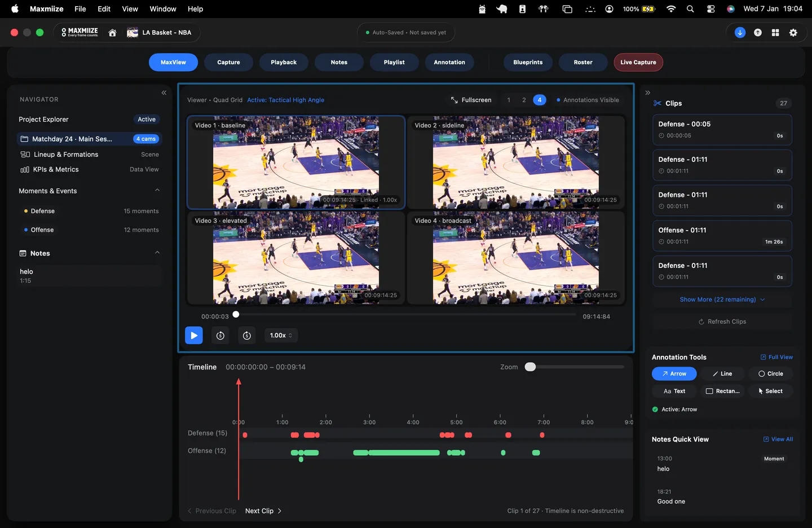
Task: Open the settings gear icon
Action: click(793, 33)
